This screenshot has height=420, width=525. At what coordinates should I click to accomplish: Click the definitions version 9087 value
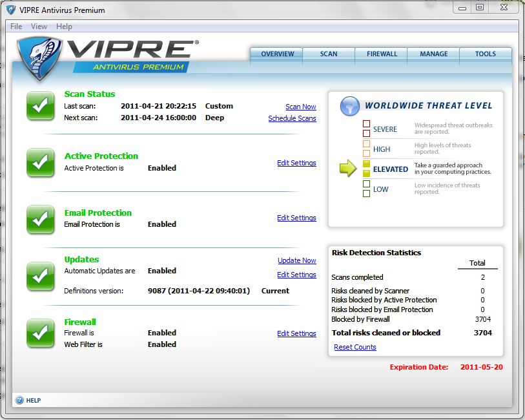199,291
